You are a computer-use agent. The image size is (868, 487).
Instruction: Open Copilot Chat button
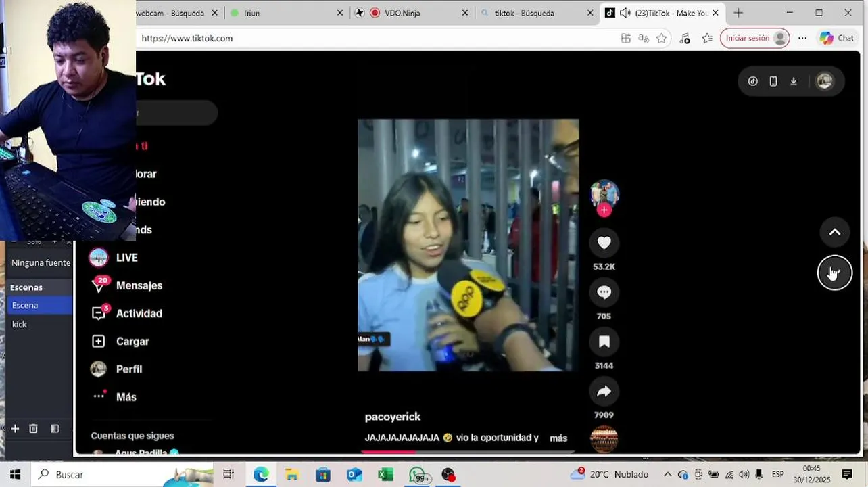tap(837, 39)
